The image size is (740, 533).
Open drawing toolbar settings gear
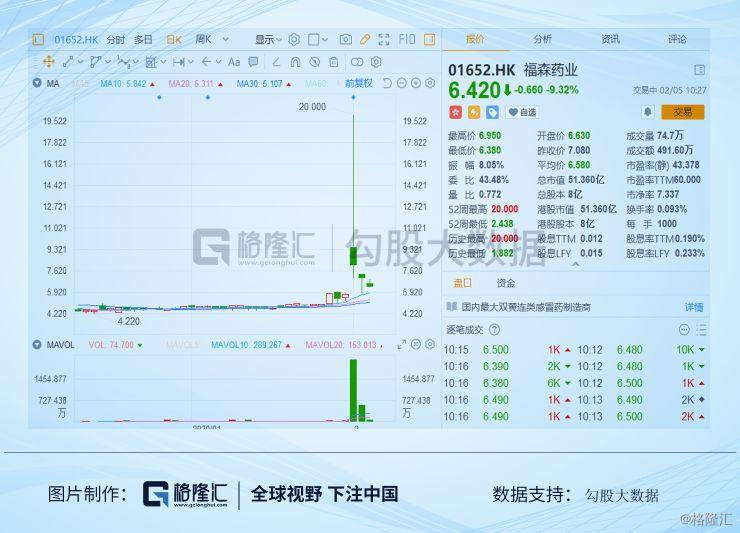coord(376,62)
